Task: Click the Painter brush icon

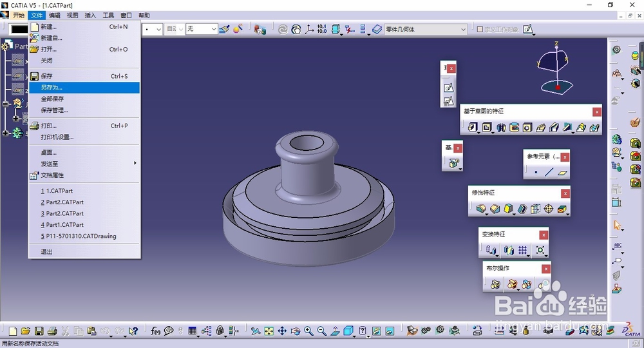Action: click(x=224, y=29)
